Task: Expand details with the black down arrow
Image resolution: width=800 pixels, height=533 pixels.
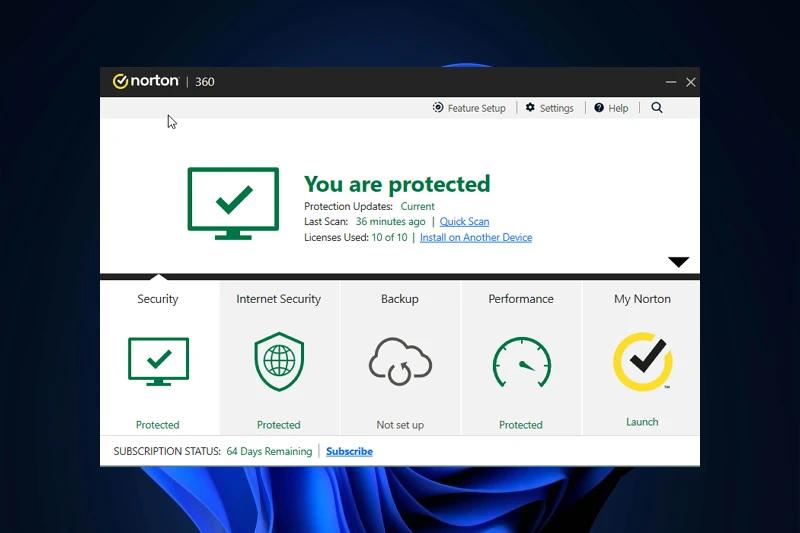Action: (x=679, y=262)
